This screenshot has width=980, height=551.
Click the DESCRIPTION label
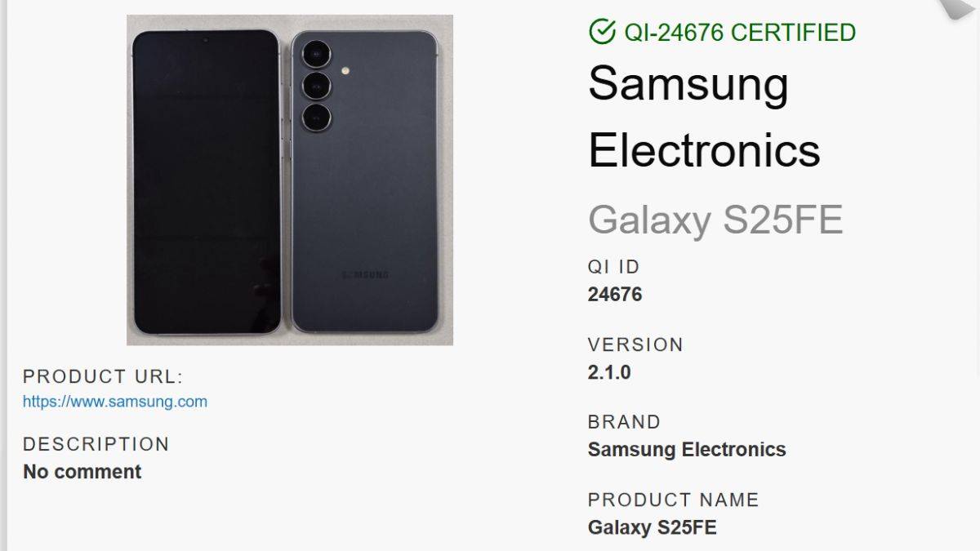click(96, 444)
